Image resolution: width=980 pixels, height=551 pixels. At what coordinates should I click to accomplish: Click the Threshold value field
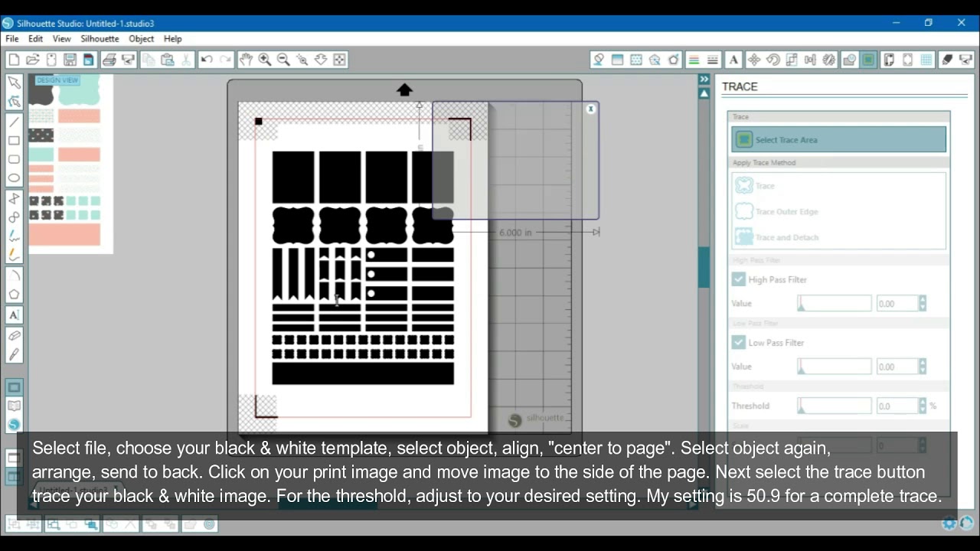pyautogui.click(x=897, y=406)
